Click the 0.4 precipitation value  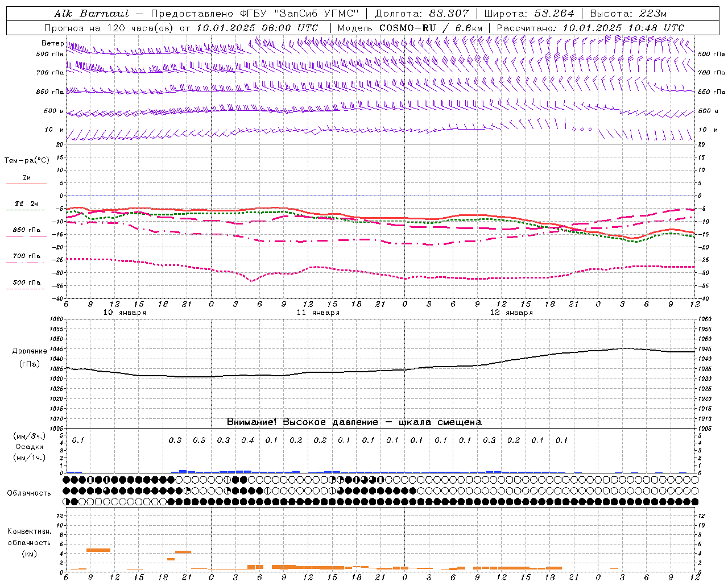tap(247, 440)
